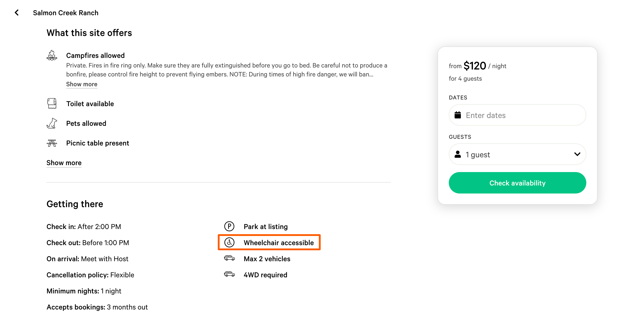Click the Enter dates input field
The width and height of the screenshot is (644, 324).
coord(517,115)
